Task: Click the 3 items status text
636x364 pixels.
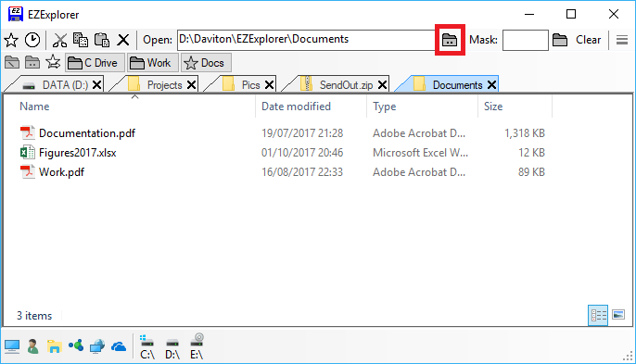Action: [34, 316]
